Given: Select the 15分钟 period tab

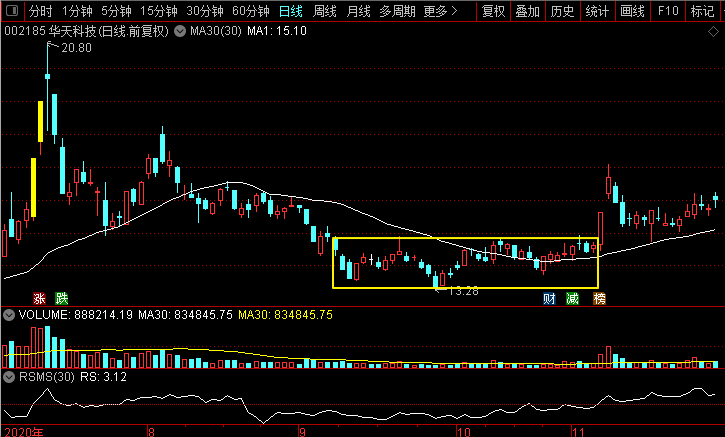Looking at the screenshot, I should pyautogui.click(x=159, y=11).
